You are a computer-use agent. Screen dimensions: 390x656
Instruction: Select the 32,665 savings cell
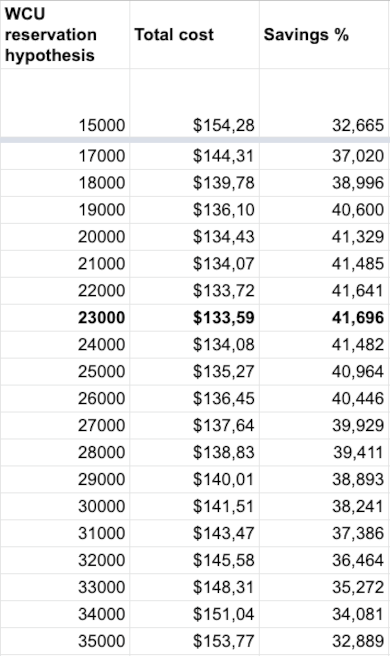(324, 103)
